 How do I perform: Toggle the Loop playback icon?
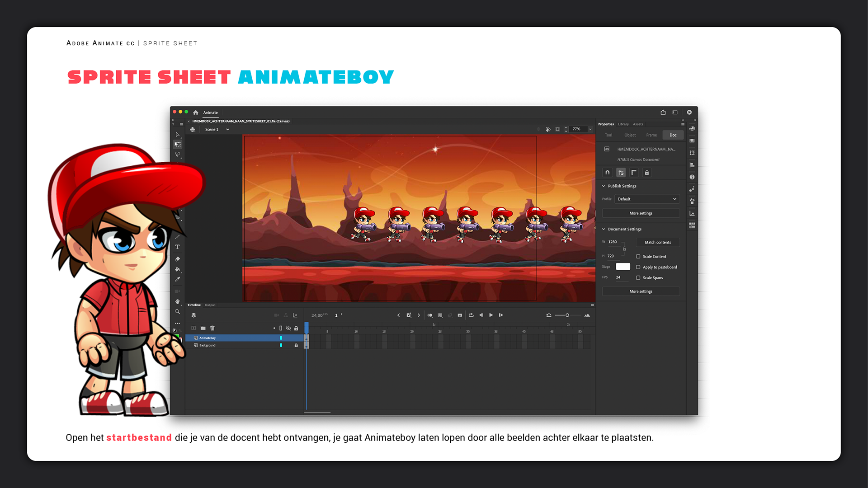point(471,315)
